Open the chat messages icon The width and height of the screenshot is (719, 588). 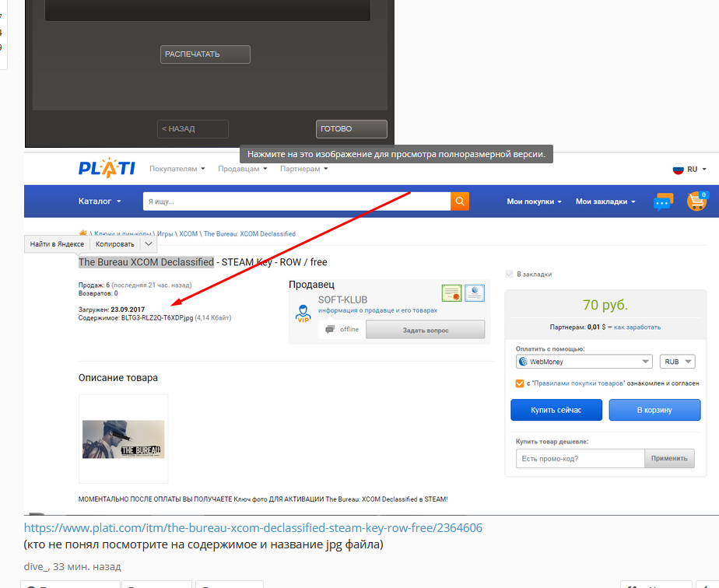[x=663, y=201]
